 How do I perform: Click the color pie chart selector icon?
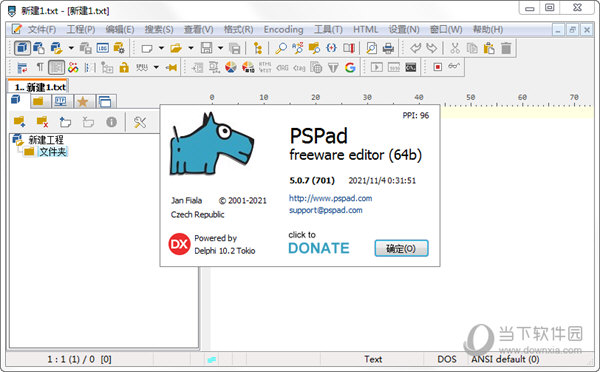click(231, 68)
